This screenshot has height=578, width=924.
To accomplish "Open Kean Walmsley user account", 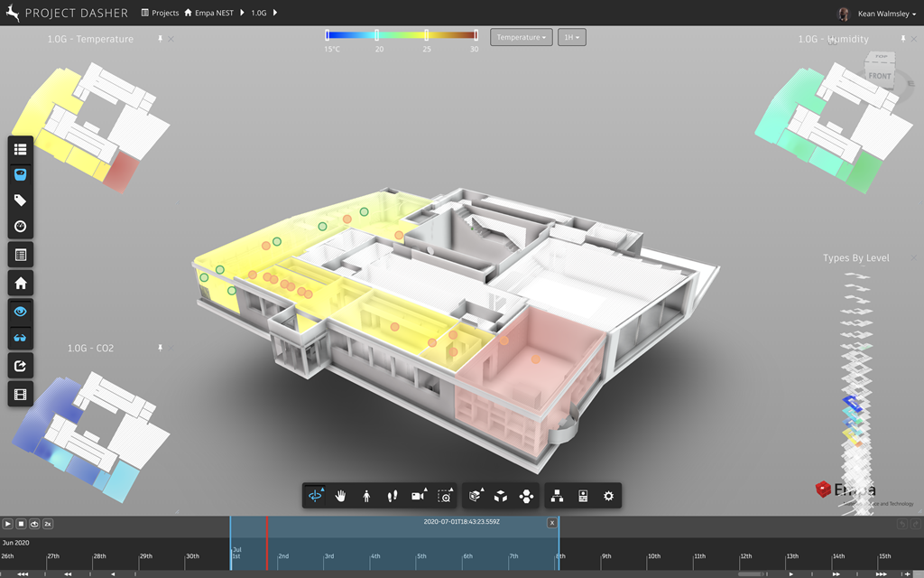I will tap(877, 14).
